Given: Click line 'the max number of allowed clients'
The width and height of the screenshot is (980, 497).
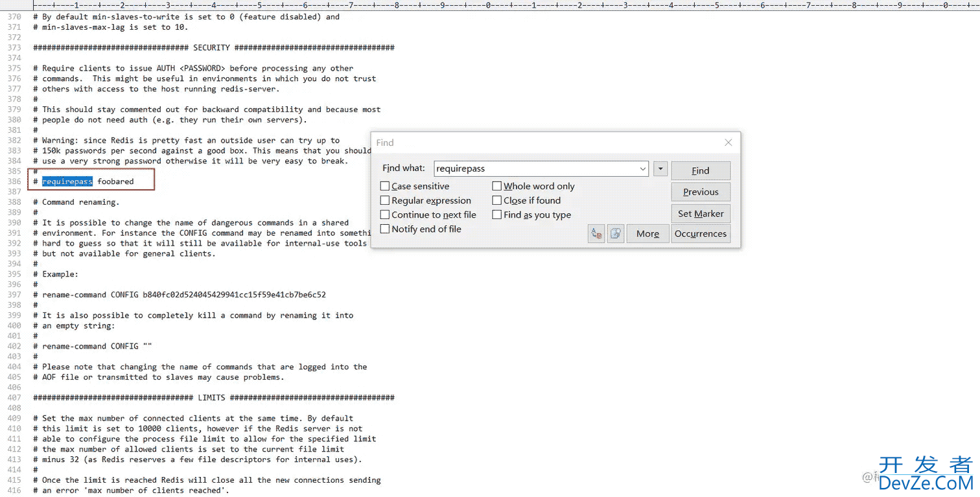Looking at the screenshot, I should [x=189, y=449].
